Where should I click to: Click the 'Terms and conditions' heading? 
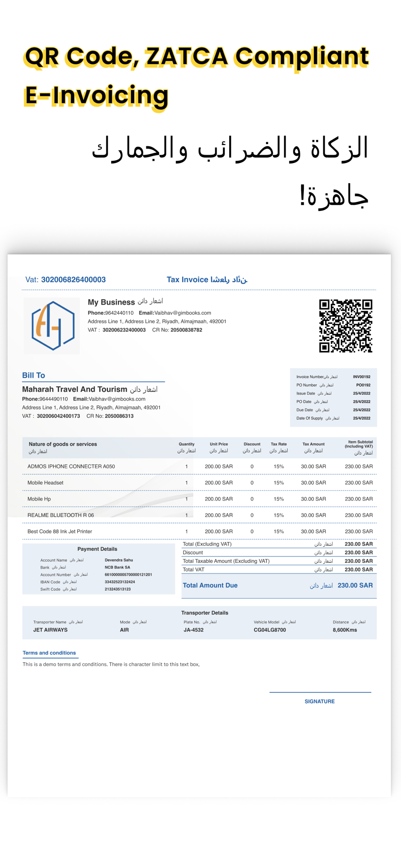point(49,653)
